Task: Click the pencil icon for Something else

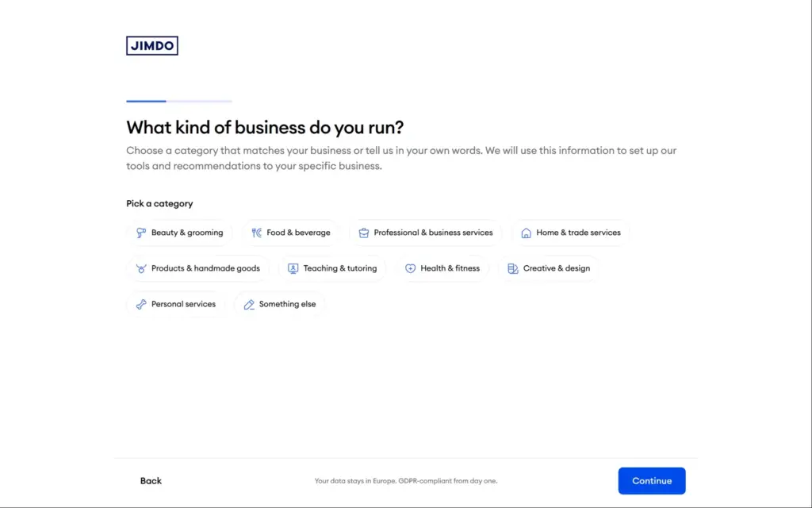Action: pos(249,304)
